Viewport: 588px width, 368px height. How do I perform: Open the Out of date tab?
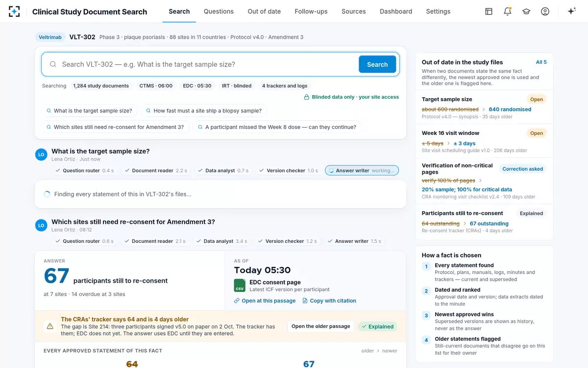[x=264, y=11]
